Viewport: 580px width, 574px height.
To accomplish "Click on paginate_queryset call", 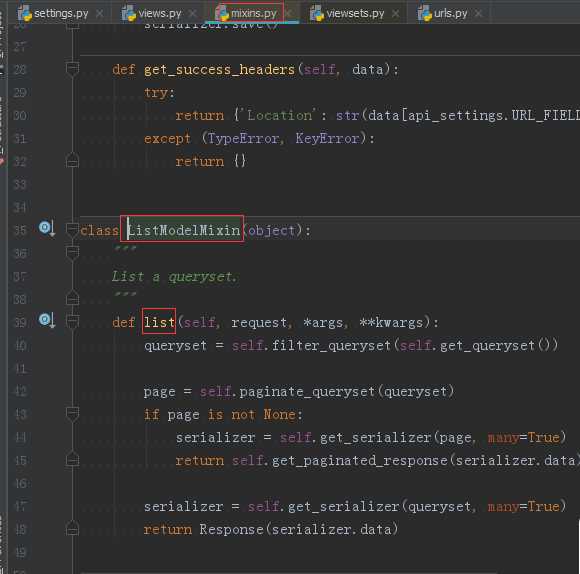I will [x=307, y=392].
